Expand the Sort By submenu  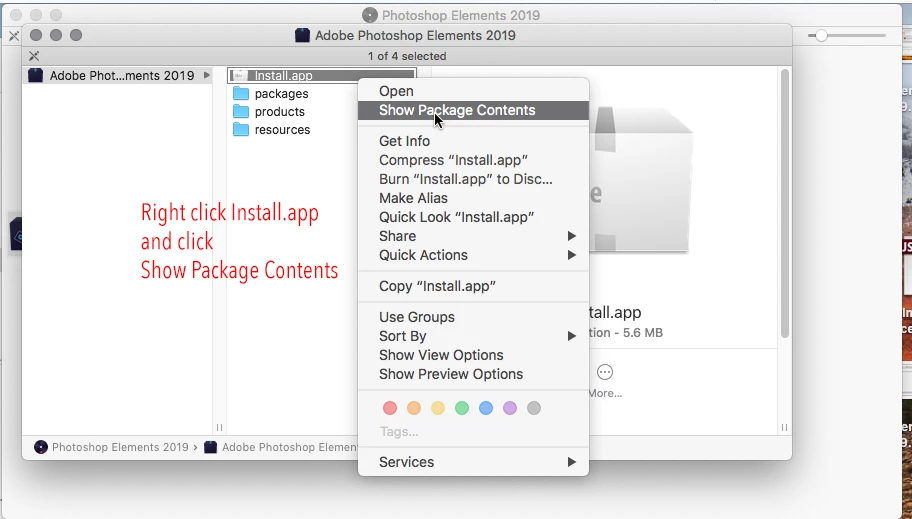[x=473, y=336]
